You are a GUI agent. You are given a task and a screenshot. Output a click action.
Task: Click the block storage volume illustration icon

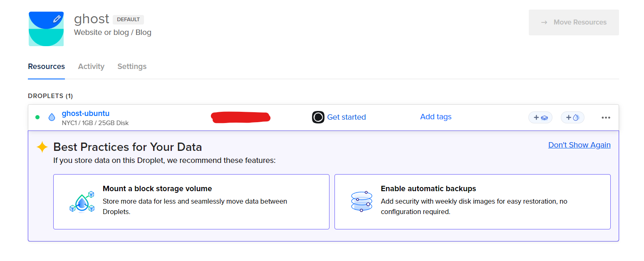pyautogui.click(x=82, y=201)
